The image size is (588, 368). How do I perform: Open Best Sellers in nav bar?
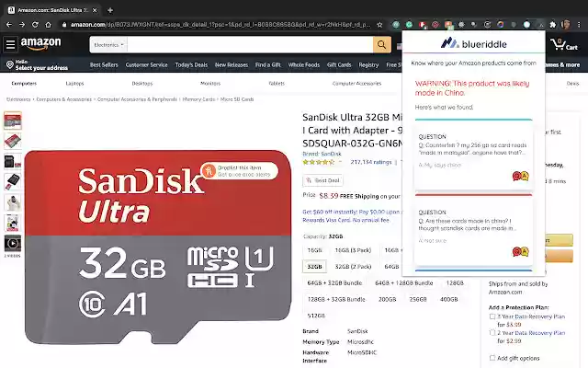pyautogui.click(x=104, y=65)
